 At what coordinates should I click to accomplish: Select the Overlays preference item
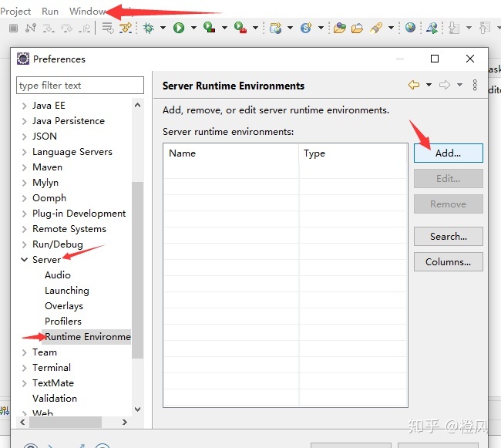click(x=64, y=306)
